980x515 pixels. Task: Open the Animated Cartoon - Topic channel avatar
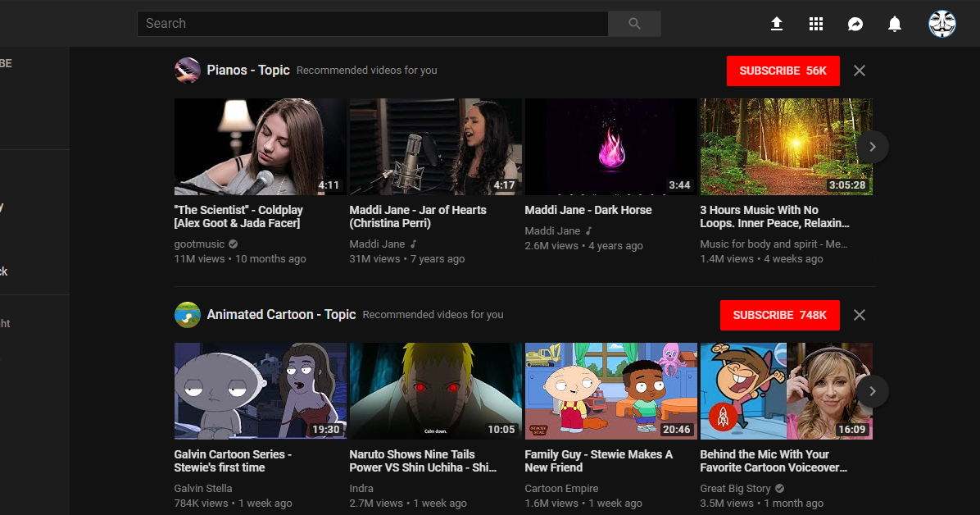click(x=187, y=315)
